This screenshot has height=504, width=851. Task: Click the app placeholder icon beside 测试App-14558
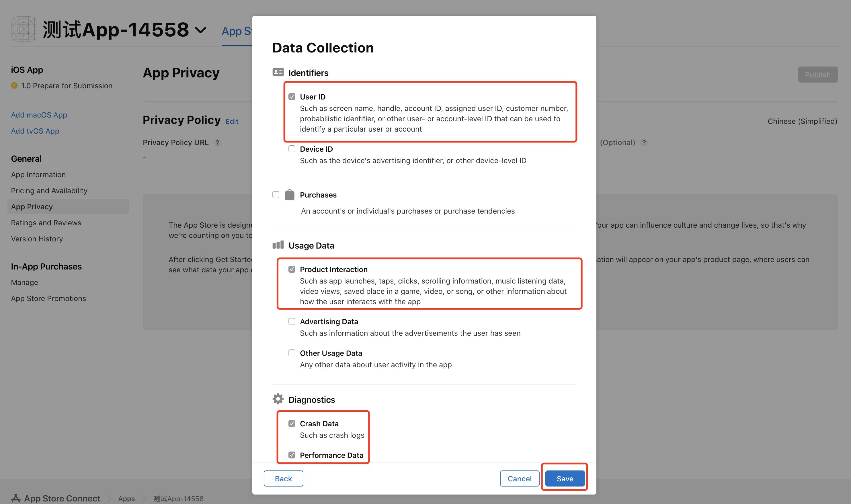24,29
